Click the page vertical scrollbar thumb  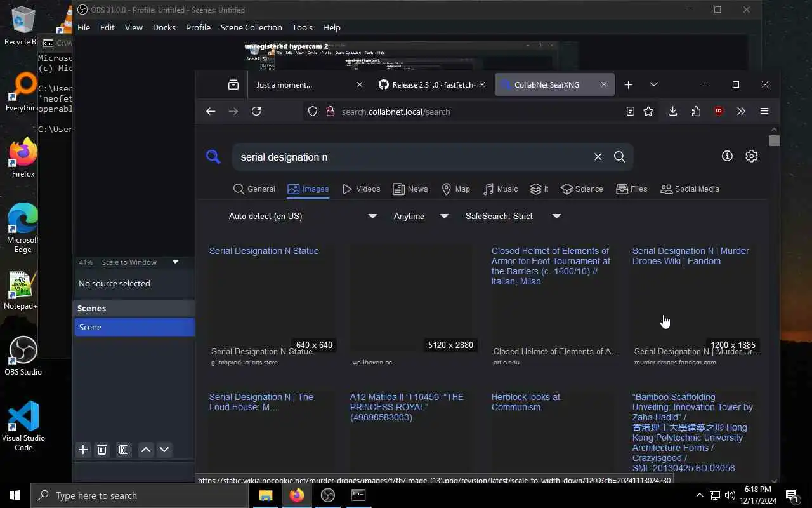coord(774,141)
